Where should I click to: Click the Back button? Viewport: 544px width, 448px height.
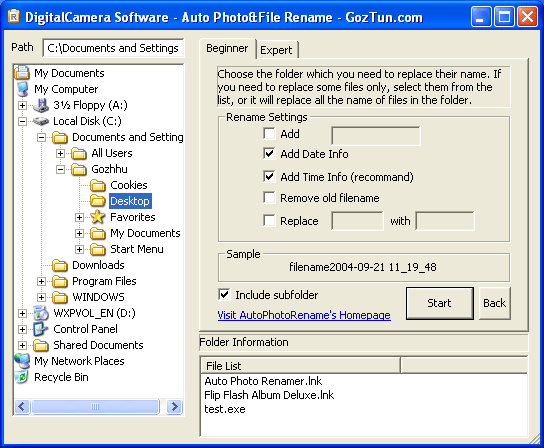[494, 303]
